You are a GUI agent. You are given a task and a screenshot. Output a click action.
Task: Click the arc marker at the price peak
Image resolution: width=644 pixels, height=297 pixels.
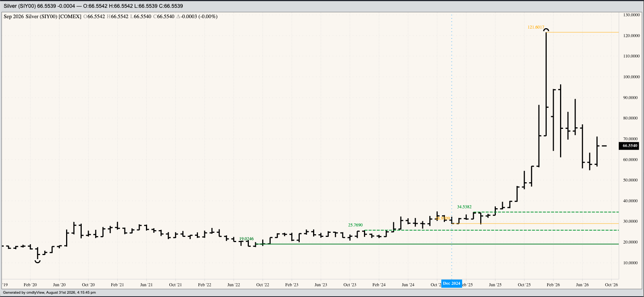tap(546, 30)
